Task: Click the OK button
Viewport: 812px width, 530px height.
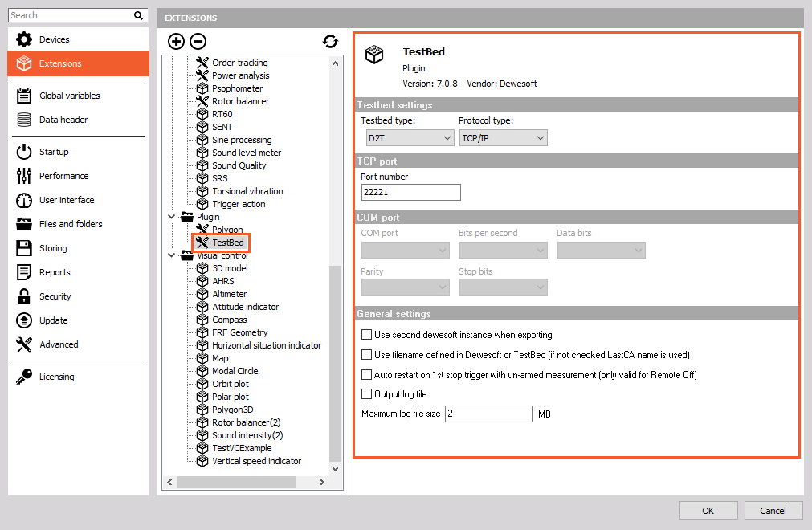Action: pos(708,511)
